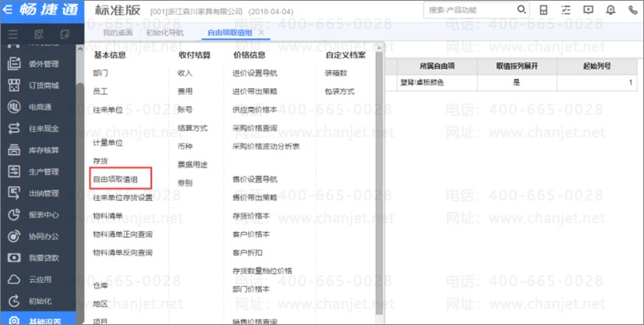Open 客户折扣 entry
Viewport: 644px width, 325px height.
point(248,253)
